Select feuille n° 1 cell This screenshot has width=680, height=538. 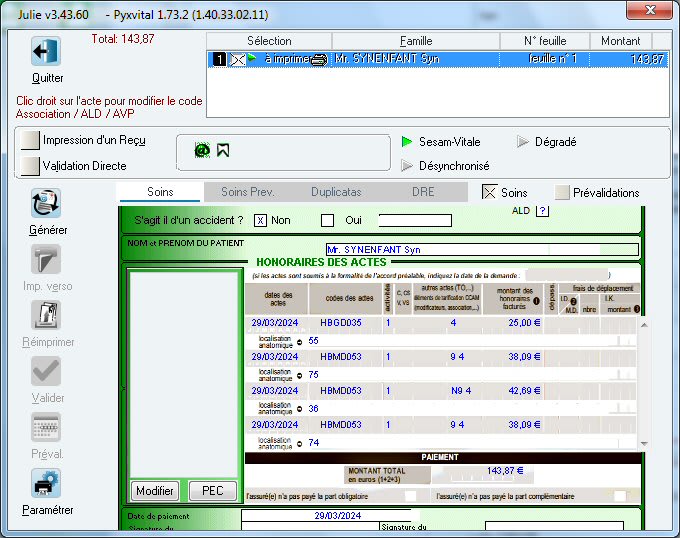545,59
